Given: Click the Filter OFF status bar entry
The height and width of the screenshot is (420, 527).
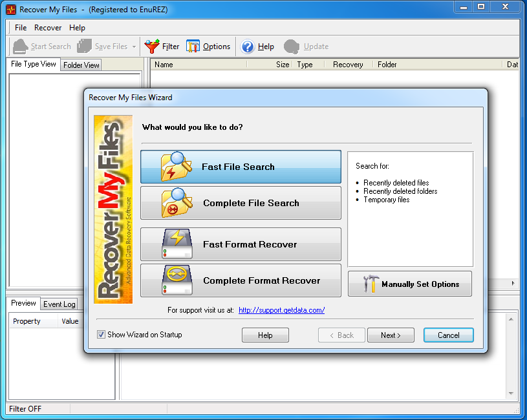Looking at the screenshot, I should (25, 409).
